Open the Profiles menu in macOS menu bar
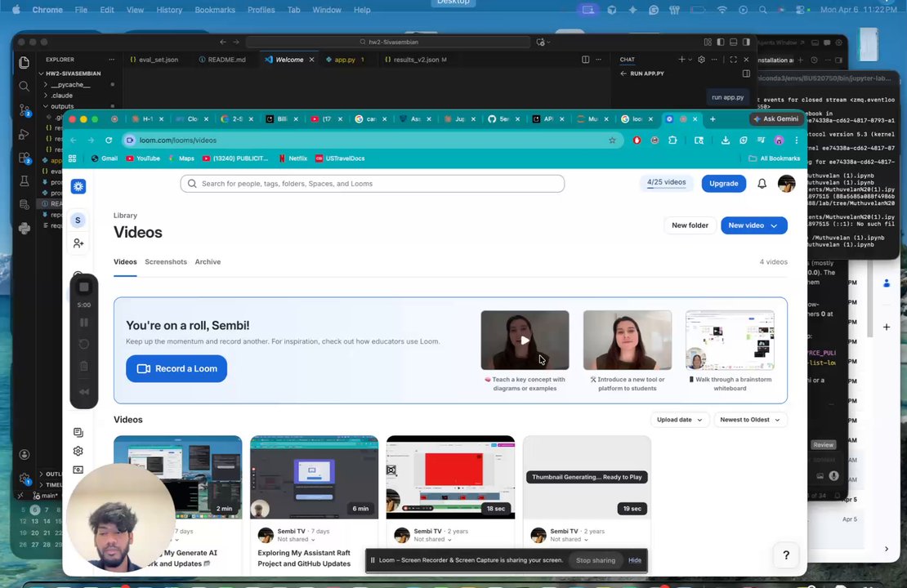This screenshot has width=907, height=588. tap(261, 10)
